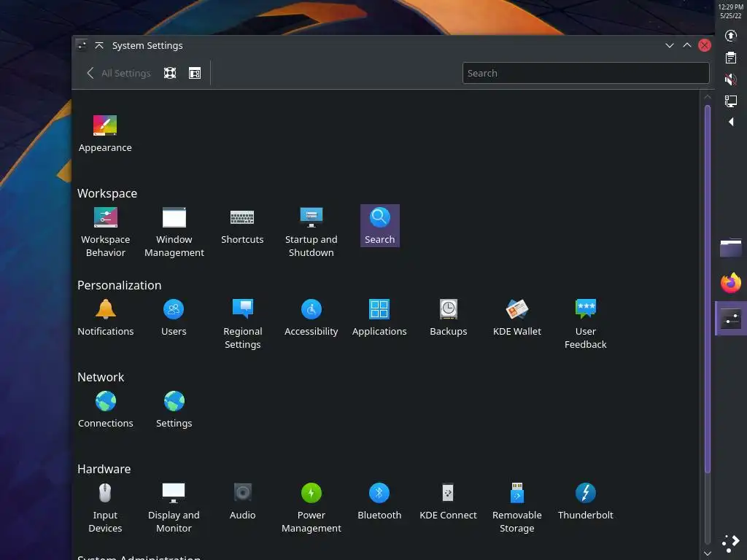
Task: Open the Bluetooth settings
Action: tap(379, 502)
